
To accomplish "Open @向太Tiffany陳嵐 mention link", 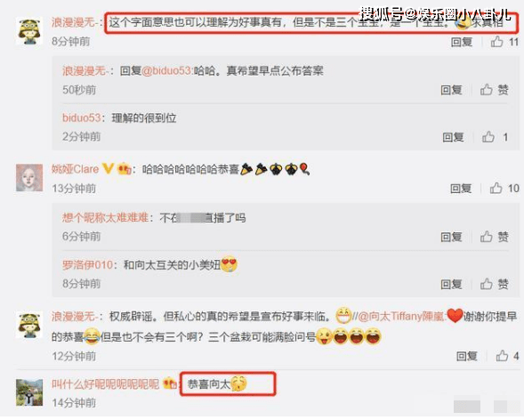I will 400,316.
